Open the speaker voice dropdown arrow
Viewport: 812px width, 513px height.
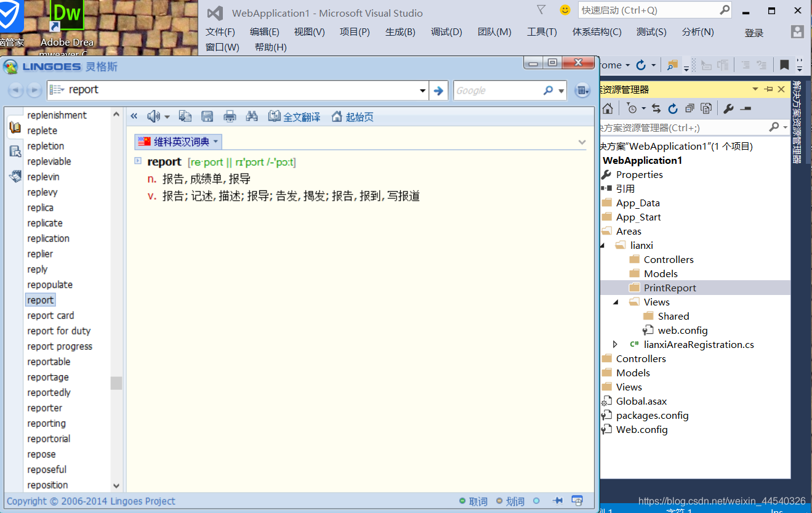167,117
